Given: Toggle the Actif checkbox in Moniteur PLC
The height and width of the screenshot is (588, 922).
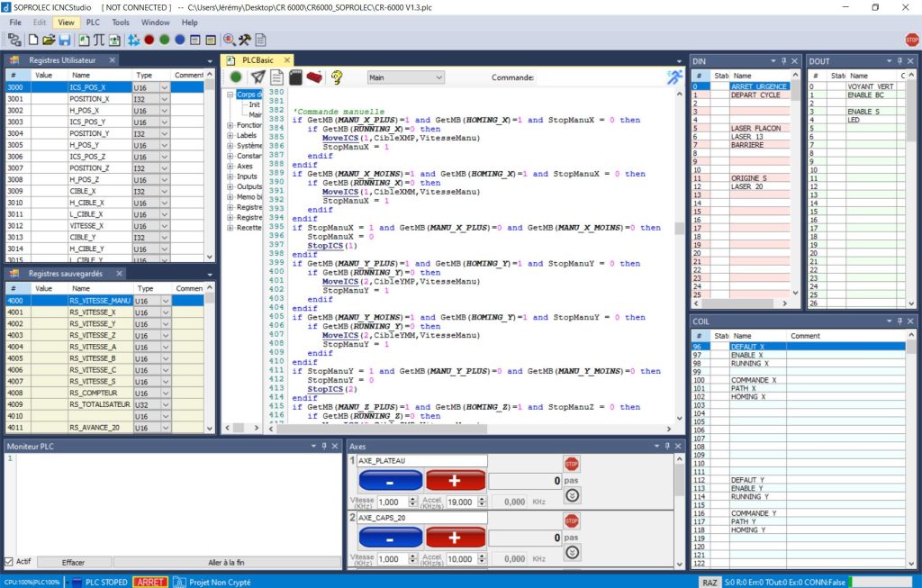Looking at the screenshot, I should pyautogui.click(x=9, y=562).
